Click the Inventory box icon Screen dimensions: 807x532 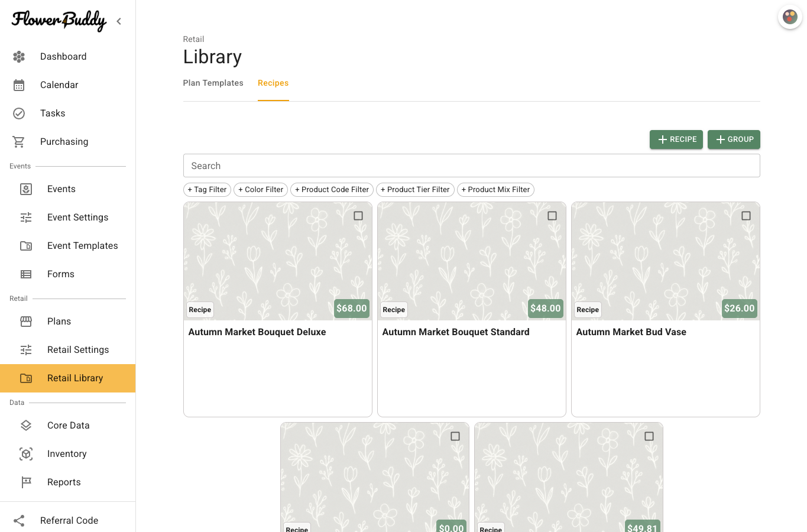tap(26, 454)
